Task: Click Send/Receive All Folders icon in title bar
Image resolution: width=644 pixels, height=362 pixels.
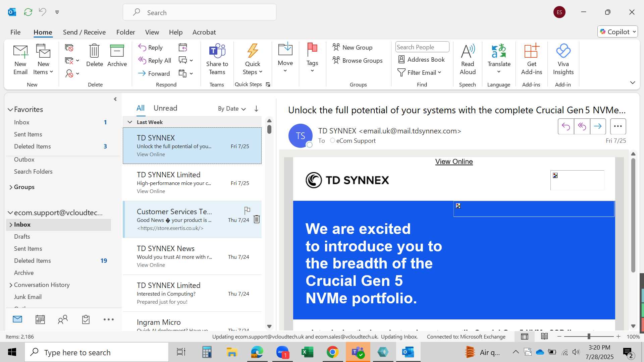Action: pyautogui.click(x=28, y=12)
